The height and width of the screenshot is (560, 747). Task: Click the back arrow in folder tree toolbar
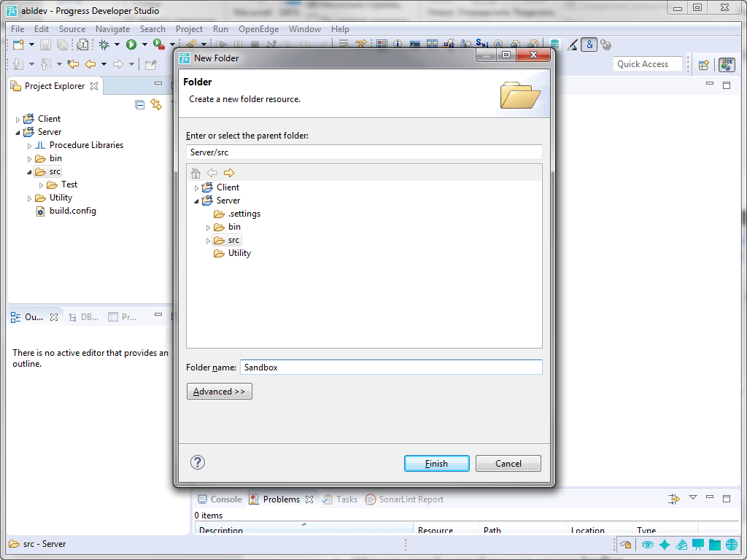click(212, 173)
